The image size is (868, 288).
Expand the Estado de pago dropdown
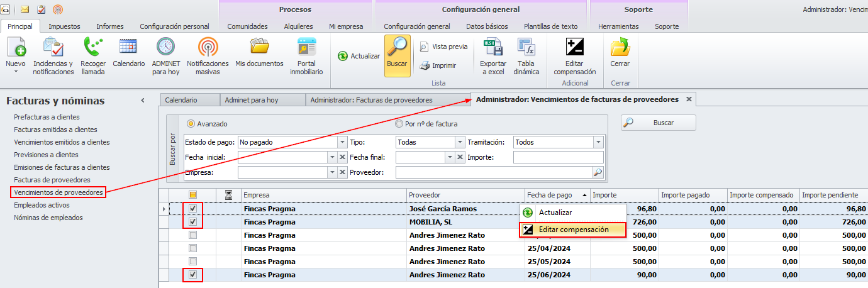point(342,142)
